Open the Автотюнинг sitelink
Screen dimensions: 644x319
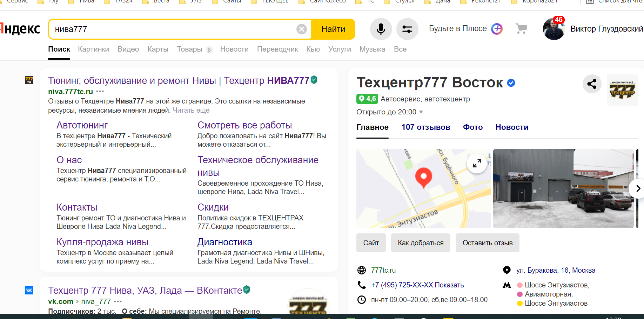click(82, 125)
